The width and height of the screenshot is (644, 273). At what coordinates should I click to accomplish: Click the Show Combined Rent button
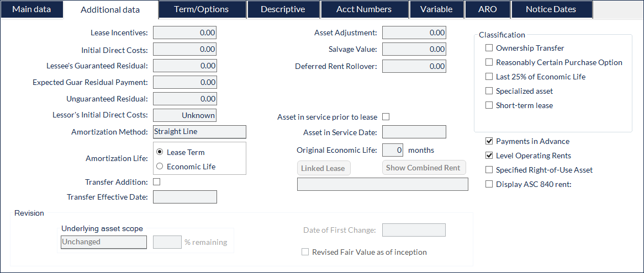424,168
